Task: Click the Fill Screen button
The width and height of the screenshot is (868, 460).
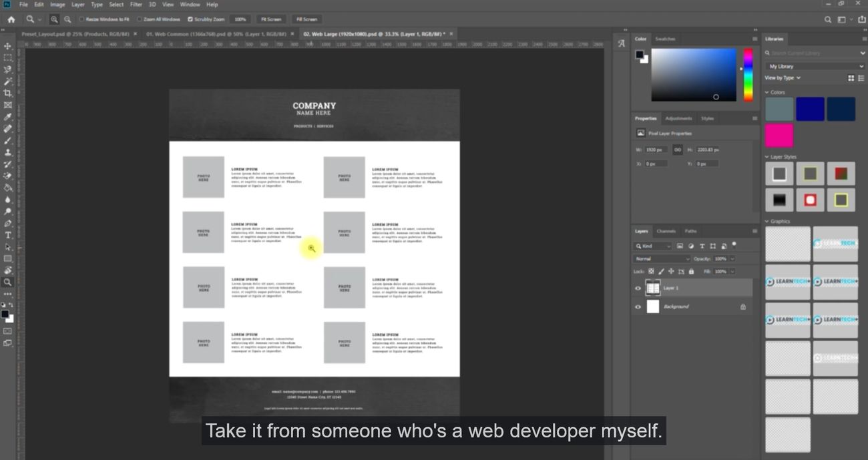Action: click(x=306, y=19)
